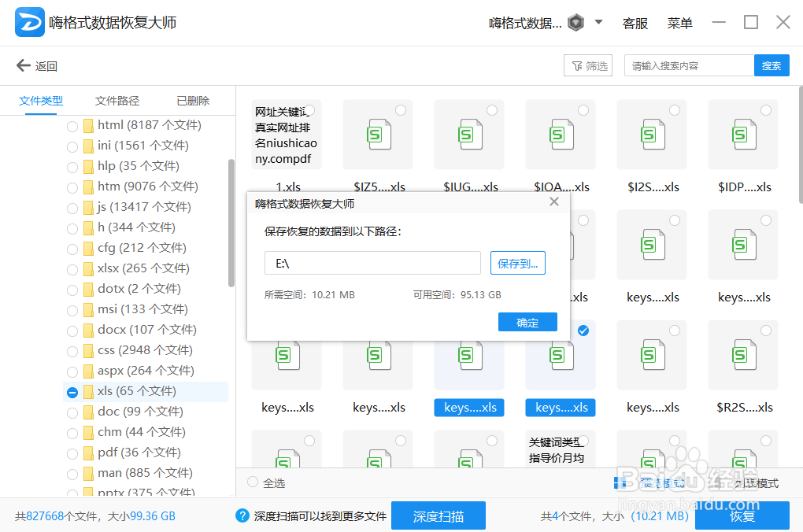The image size is (803, 532).
Task: Click the 确定 button in the save dialog
Action: click(527, 321)
